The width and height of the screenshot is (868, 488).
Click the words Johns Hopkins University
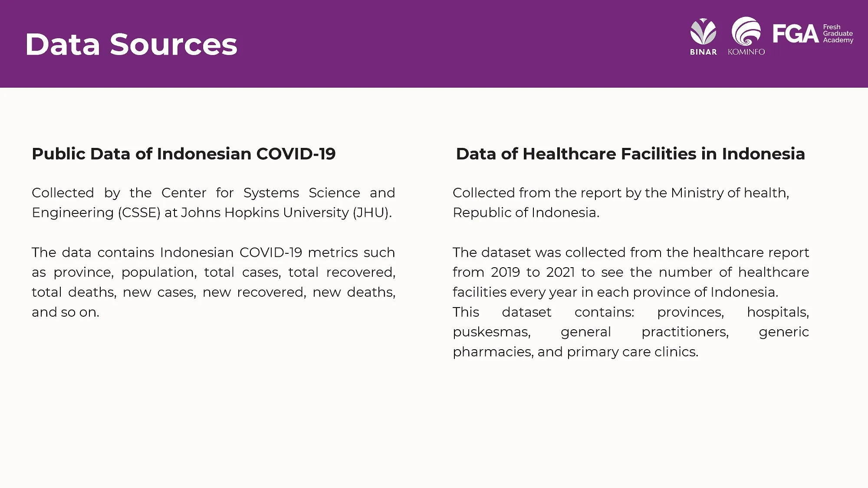(x=265, y=213)
